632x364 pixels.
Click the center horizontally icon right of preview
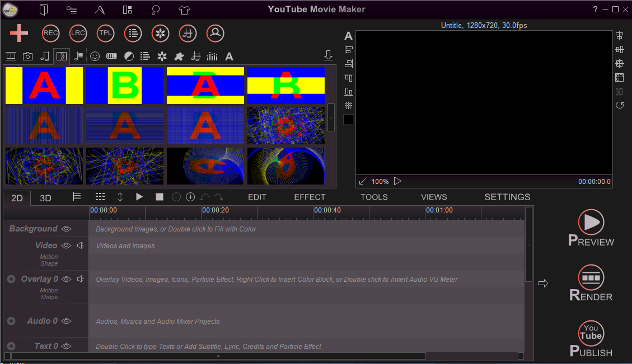(620, 36)
